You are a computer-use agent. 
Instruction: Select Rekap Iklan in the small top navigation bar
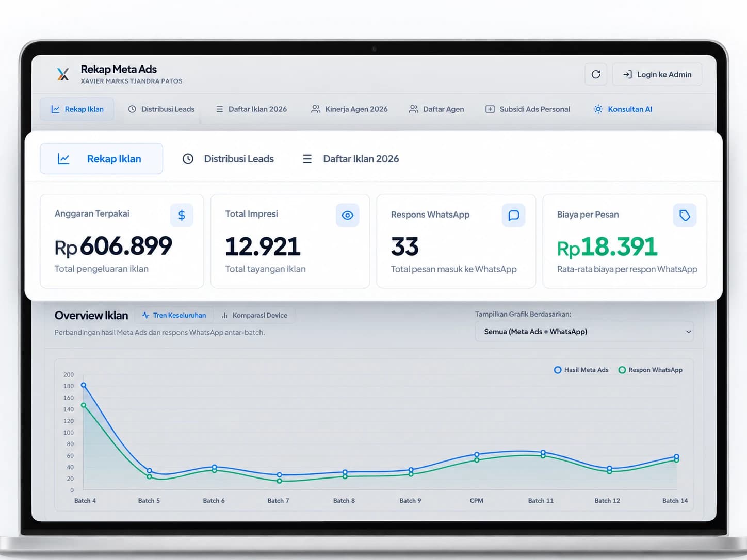[x=77, y=109]
